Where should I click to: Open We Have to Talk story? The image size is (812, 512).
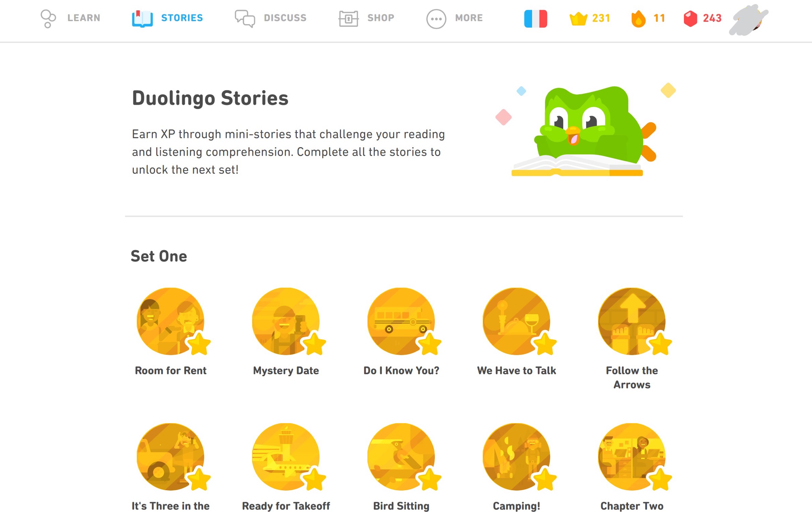(x=516, y=321)
